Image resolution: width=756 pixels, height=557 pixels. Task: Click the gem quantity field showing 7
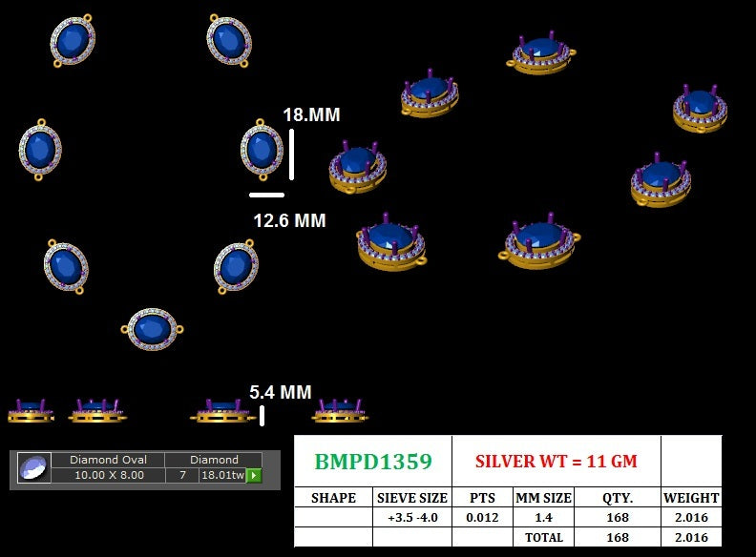(181, 475)
